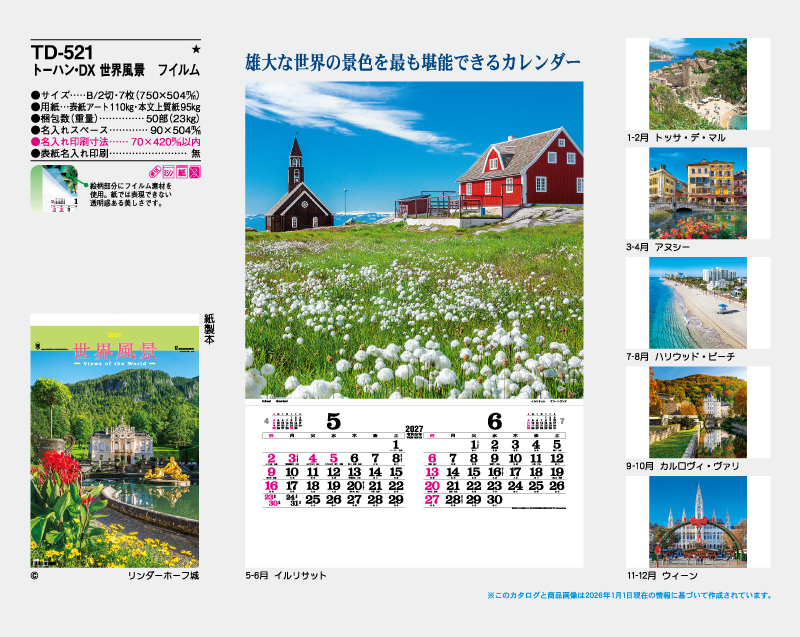Open the 7-8月 Hollywood Beach thumbnail

pyautogui.click(x=697, y=303)
